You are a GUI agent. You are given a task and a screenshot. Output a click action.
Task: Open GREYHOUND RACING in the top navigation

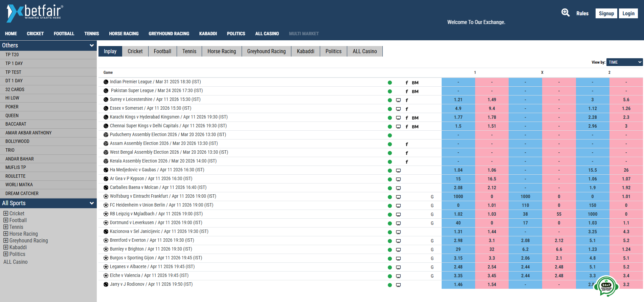coord(169,34)
